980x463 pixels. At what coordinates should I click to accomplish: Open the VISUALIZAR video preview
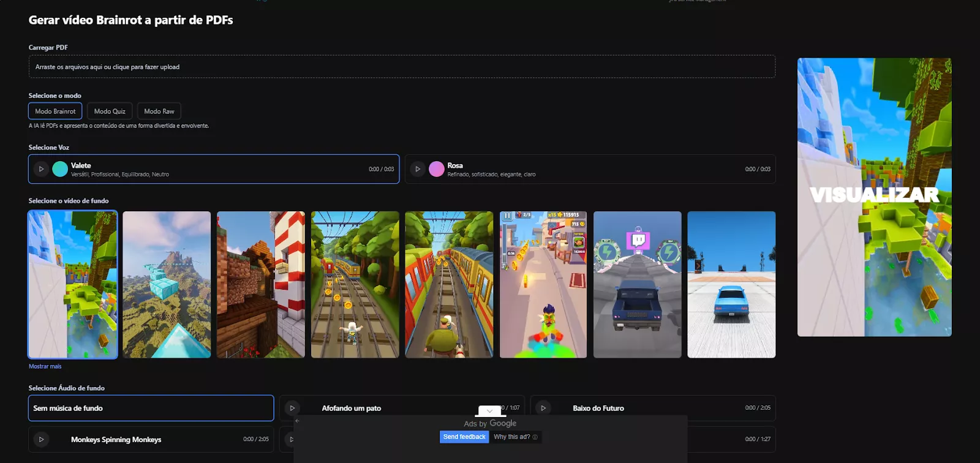[x=875, y=197]
